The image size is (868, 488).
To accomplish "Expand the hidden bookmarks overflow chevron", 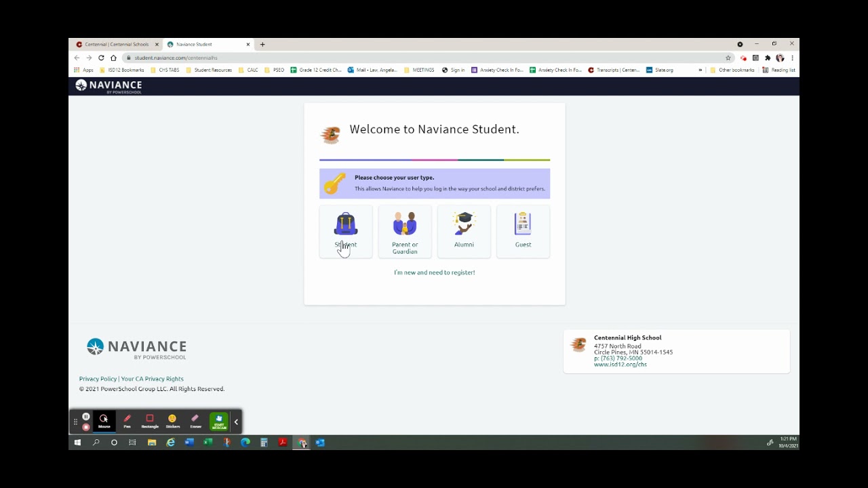I will (701, 70).
